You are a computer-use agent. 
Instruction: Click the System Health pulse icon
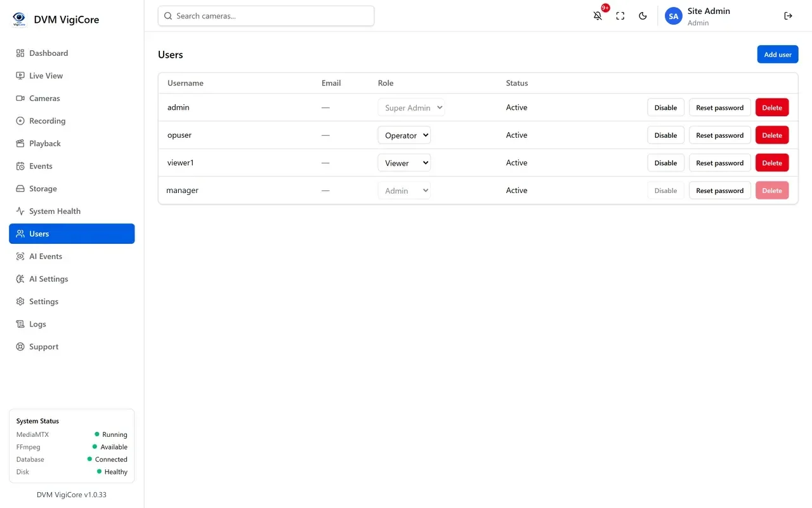[20, 211]
